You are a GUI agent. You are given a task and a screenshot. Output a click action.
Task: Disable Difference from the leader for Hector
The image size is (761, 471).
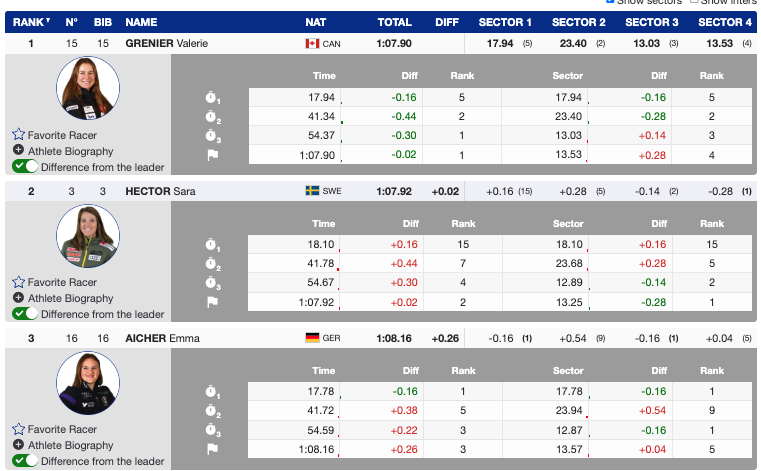pyautogui.click(x=25, y=314)
